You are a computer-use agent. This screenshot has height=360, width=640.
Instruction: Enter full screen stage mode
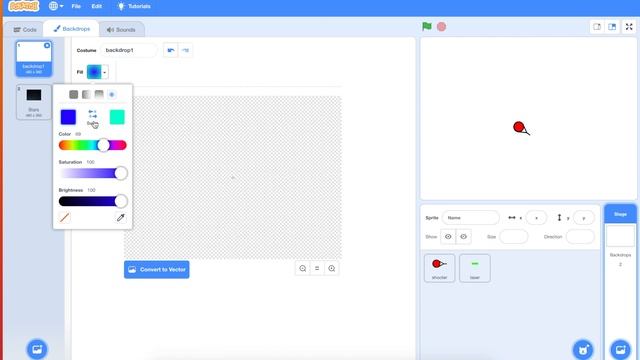point(629,27)
